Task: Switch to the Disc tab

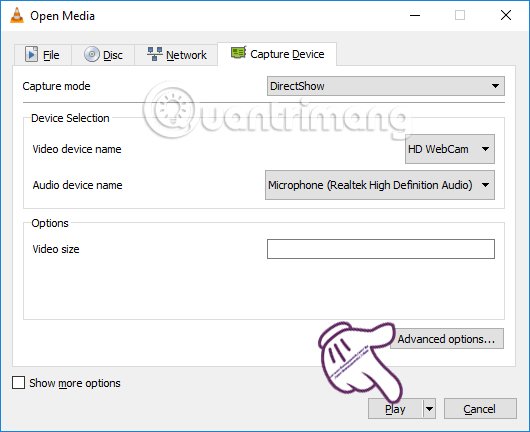Action: pyautogui.click(x=103, y=55)
